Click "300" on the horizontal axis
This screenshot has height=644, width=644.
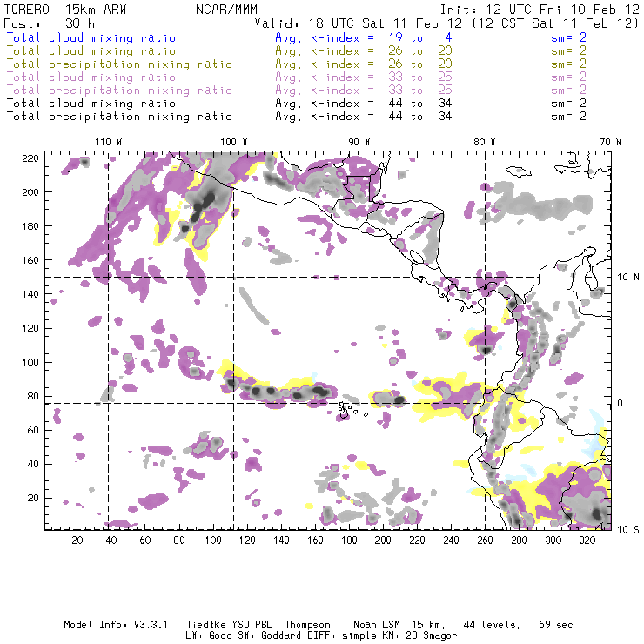pos(553,540)
